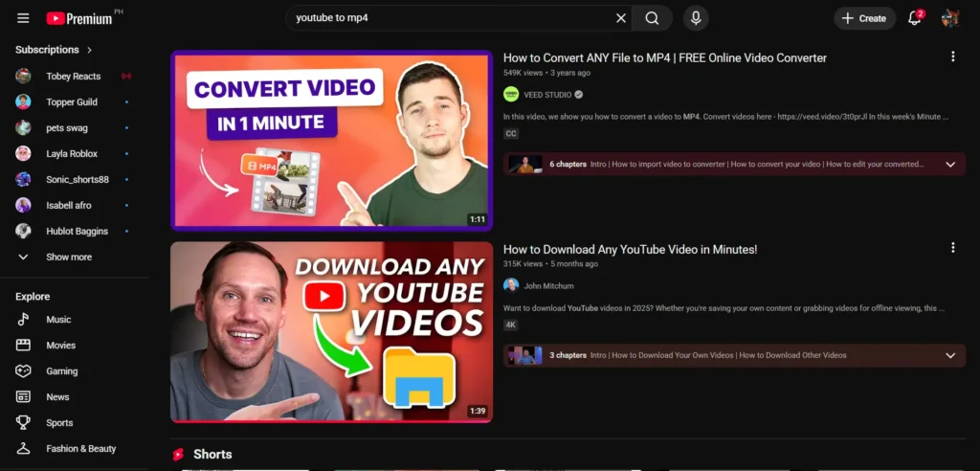
Task: Expand the 6 chapters dropdown arrow
Action: [x=950, y=165]
